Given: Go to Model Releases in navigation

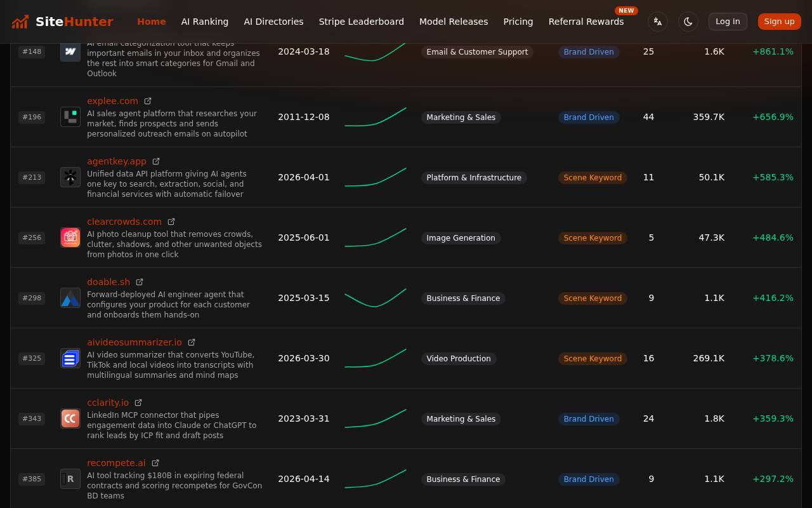Looking at the screenshot, I should click(454, 22).
